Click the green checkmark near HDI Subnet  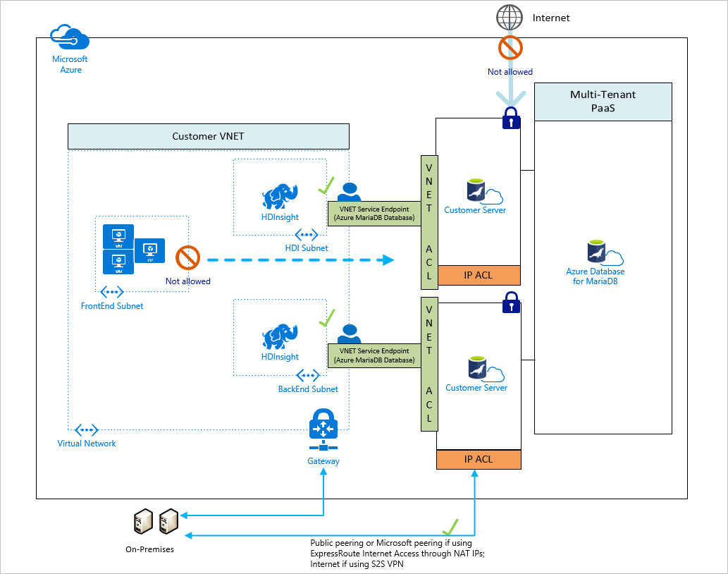tap(326, 185)
